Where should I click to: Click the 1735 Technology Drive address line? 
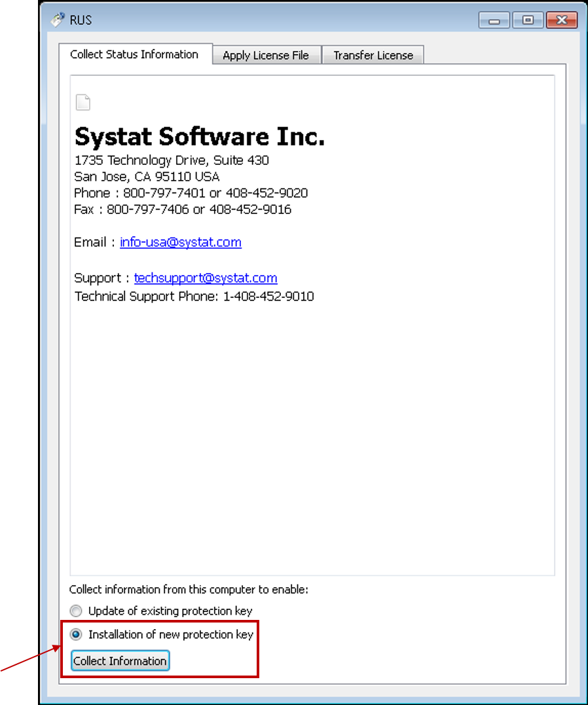[x=172, y=160]
